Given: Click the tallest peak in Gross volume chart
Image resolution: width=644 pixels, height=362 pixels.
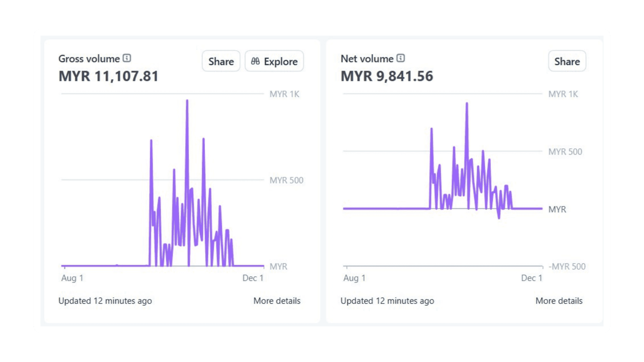Looking at the screenshot, I should click(187, 101).
